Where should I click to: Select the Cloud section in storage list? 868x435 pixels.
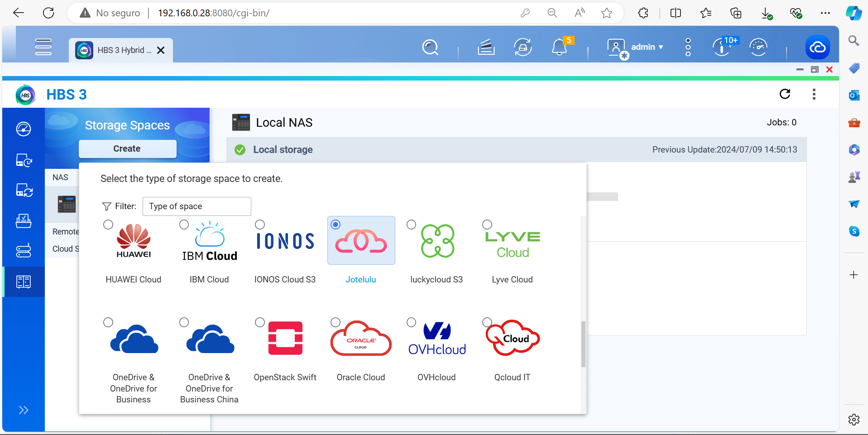[x=66, y=249]
